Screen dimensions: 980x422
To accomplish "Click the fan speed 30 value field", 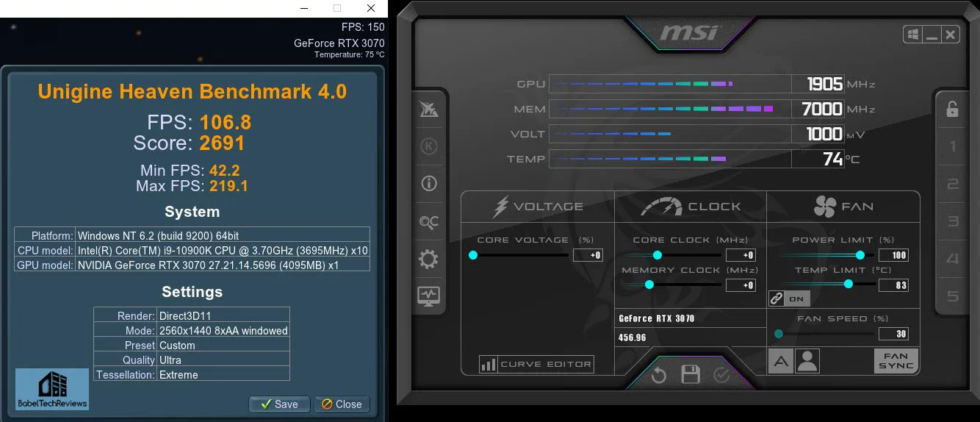I will [893, 334].
